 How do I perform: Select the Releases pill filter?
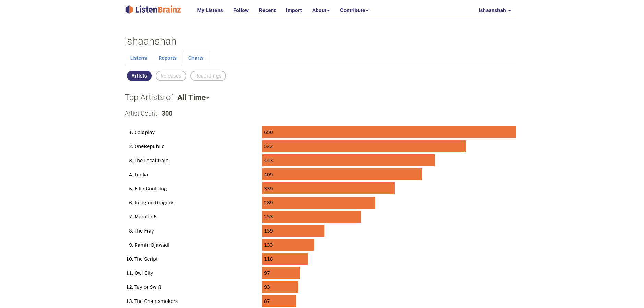click(171, 76)
